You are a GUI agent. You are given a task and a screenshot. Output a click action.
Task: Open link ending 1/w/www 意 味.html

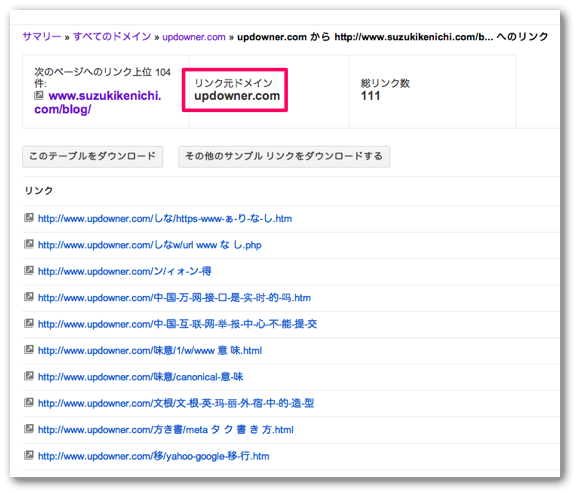pyautogui.click(x=150, y=350)
